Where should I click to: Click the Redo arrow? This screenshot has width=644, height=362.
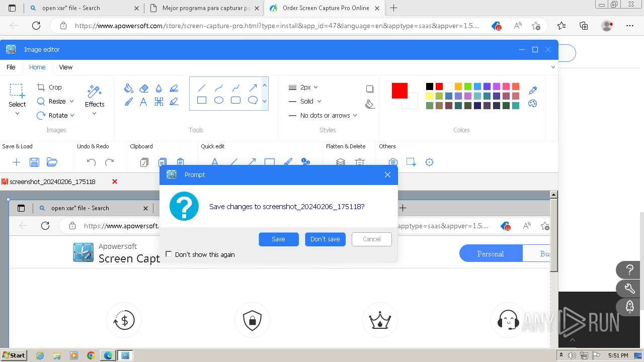click(109, 162)
